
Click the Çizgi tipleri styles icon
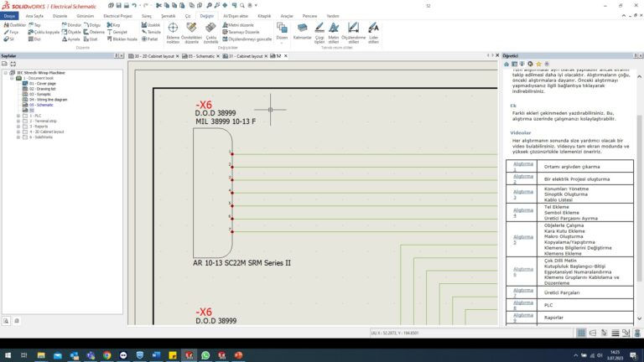point(319,29)
